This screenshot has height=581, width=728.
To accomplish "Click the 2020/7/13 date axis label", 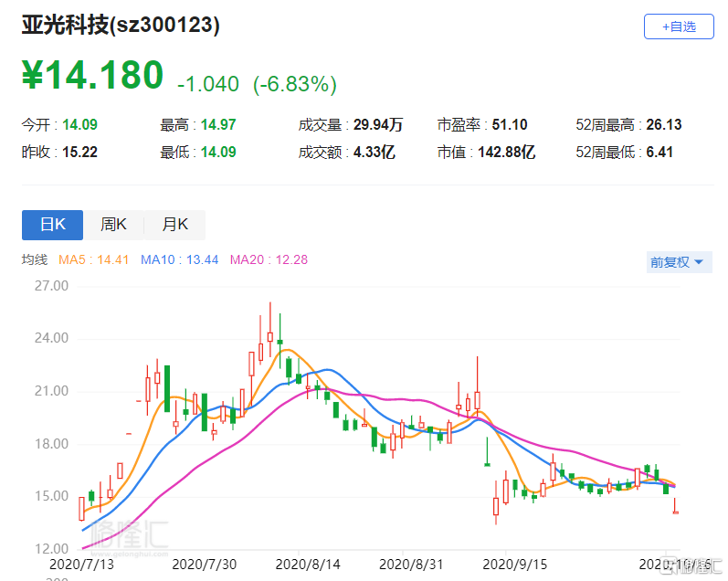I will pos(81,565).
